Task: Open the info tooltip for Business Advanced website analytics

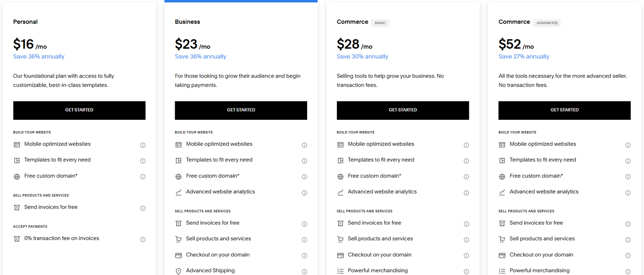Action: [305, 193]
